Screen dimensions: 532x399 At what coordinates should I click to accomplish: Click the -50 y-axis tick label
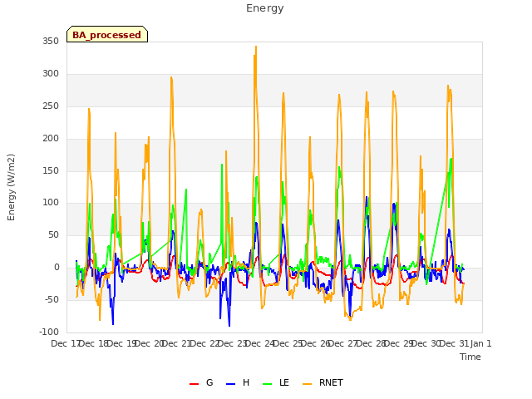point(52,299)
